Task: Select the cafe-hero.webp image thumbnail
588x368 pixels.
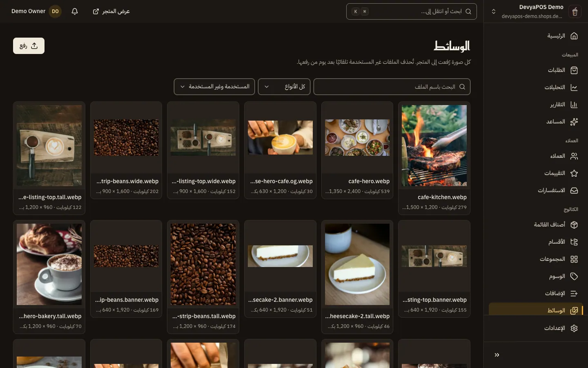Action: coord(357,137)
